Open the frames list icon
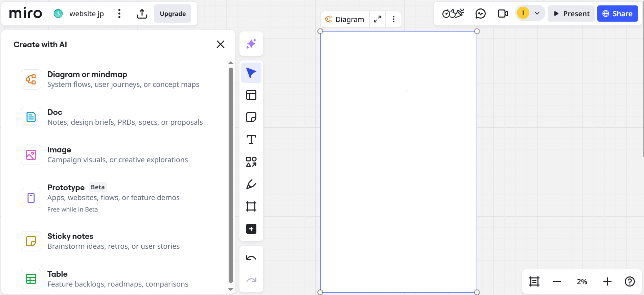This screenshot has height=295, width=644. (x=534, y=281)
